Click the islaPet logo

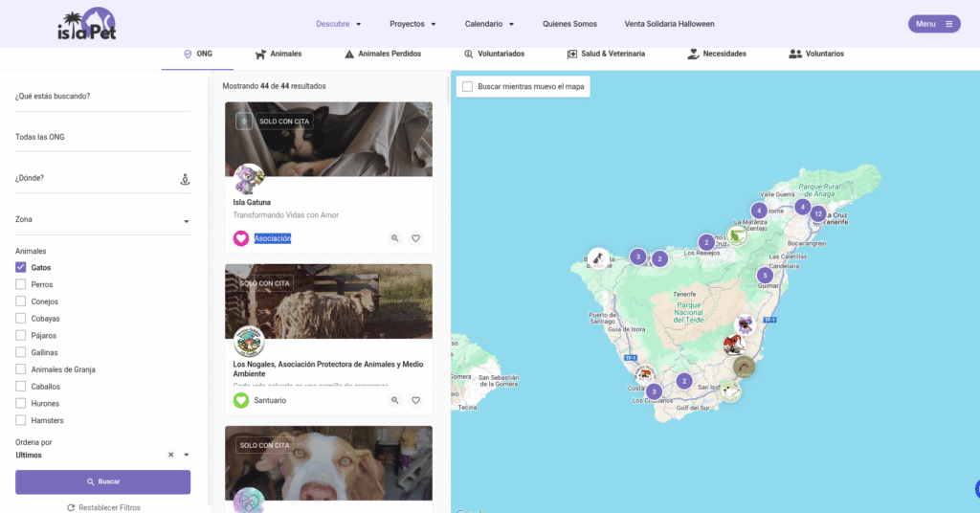[86, 25]
